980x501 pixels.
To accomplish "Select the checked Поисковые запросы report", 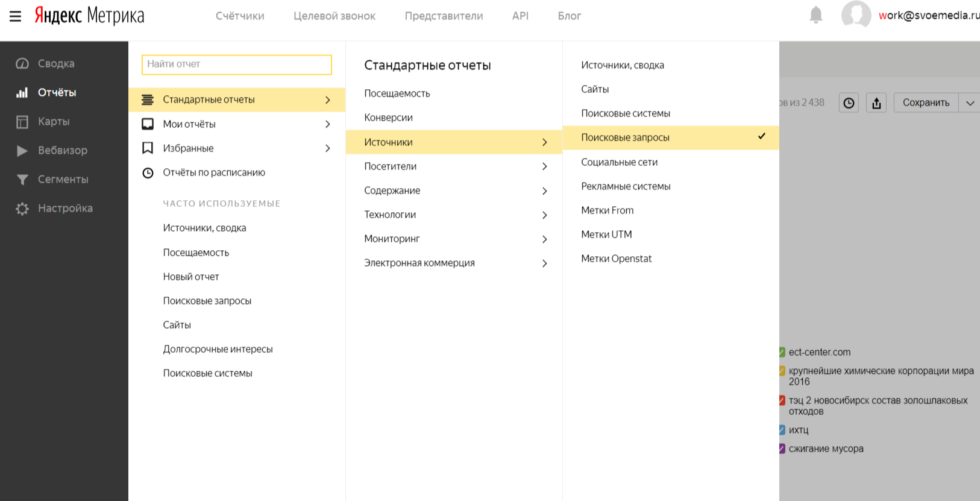I will 671,137.
